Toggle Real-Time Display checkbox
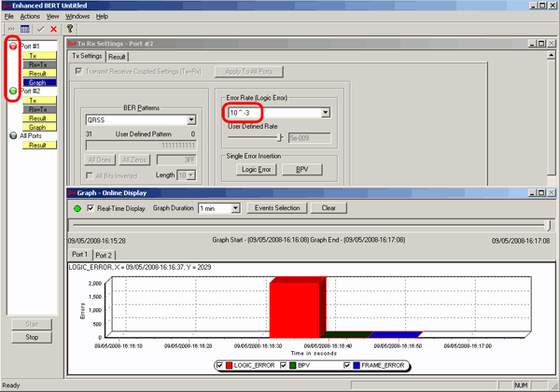Viewport: 560px width, 392px height. tap(91, 208)
